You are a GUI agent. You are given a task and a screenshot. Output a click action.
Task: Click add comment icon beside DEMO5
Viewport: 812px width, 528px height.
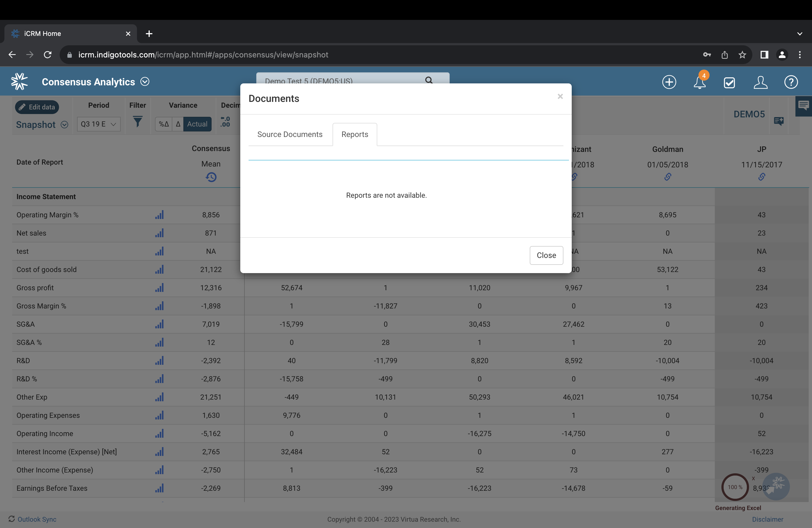point(779,121)
